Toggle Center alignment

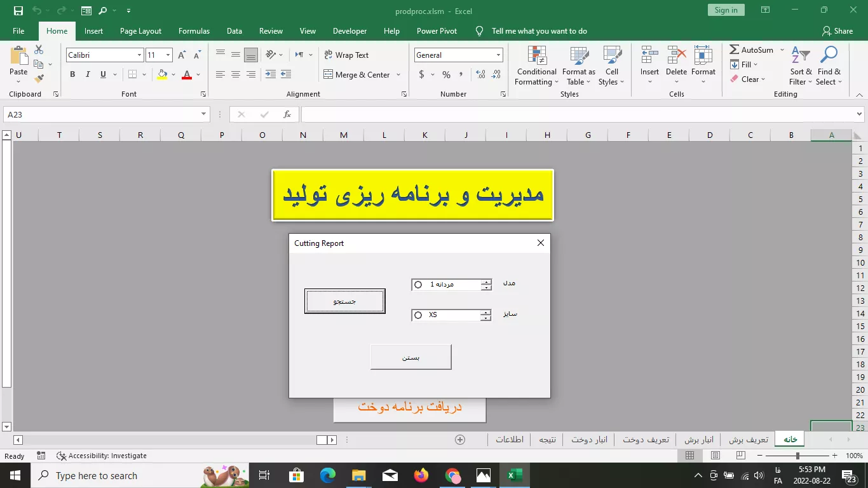click(236, 75)
